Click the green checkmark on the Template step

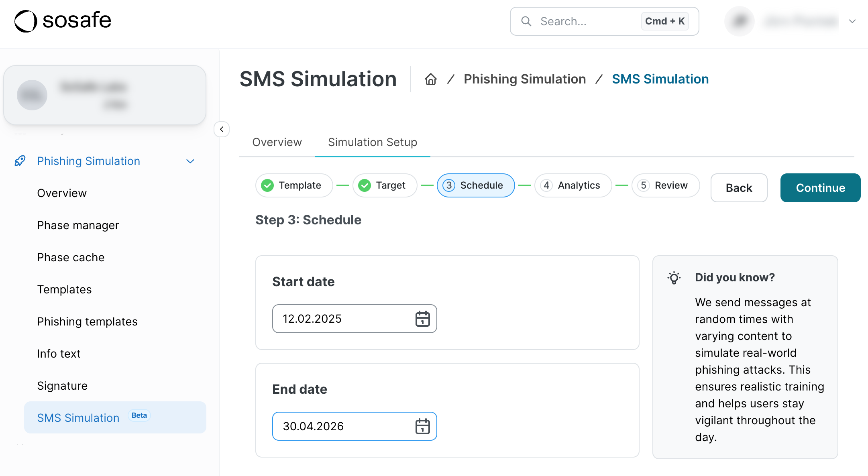267,185
